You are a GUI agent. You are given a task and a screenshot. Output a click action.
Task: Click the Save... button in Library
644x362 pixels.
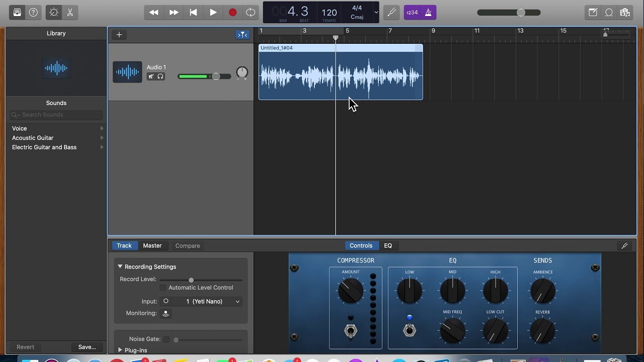pyautogui.click(x=87, y=347)
